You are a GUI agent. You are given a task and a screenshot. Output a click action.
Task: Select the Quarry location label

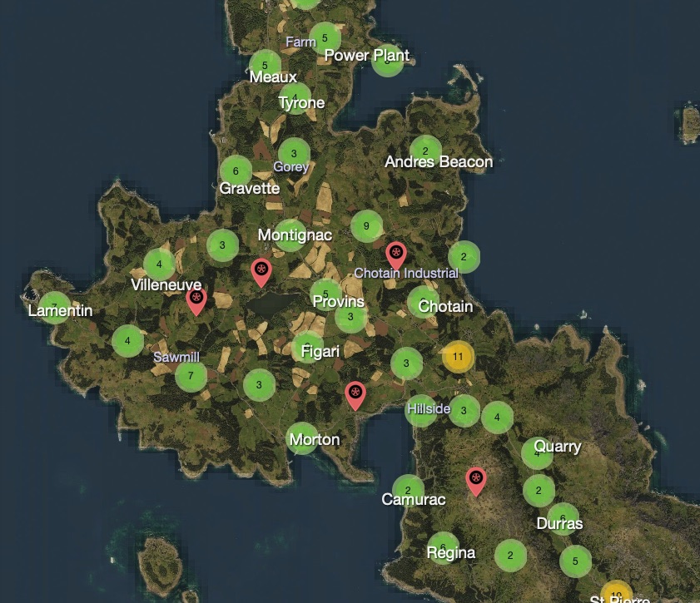tap(559, 446)
